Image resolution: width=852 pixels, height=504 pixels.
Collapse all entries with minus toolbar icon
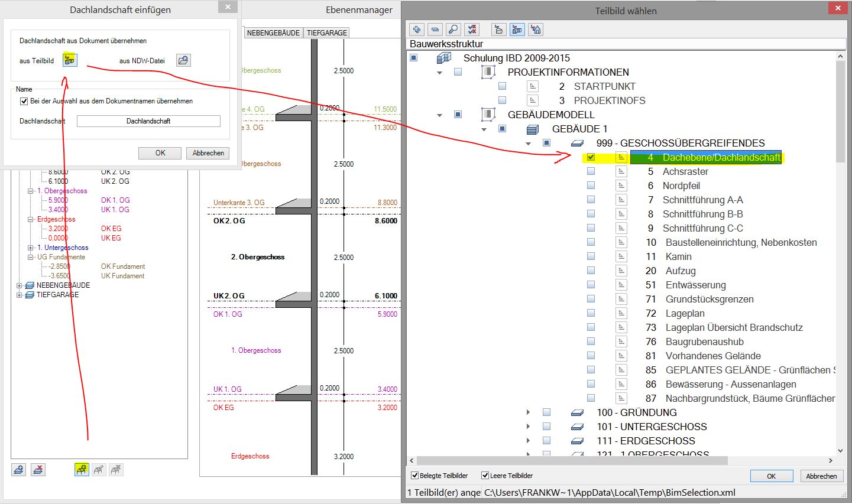click(435, 30)
